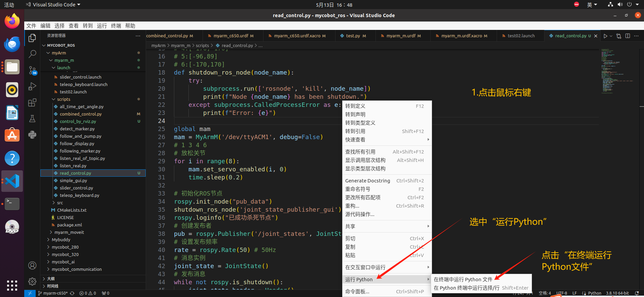Click the synchronize changes icon in the status bar
The height and width of the screenshot is (297, 644).
72,293
